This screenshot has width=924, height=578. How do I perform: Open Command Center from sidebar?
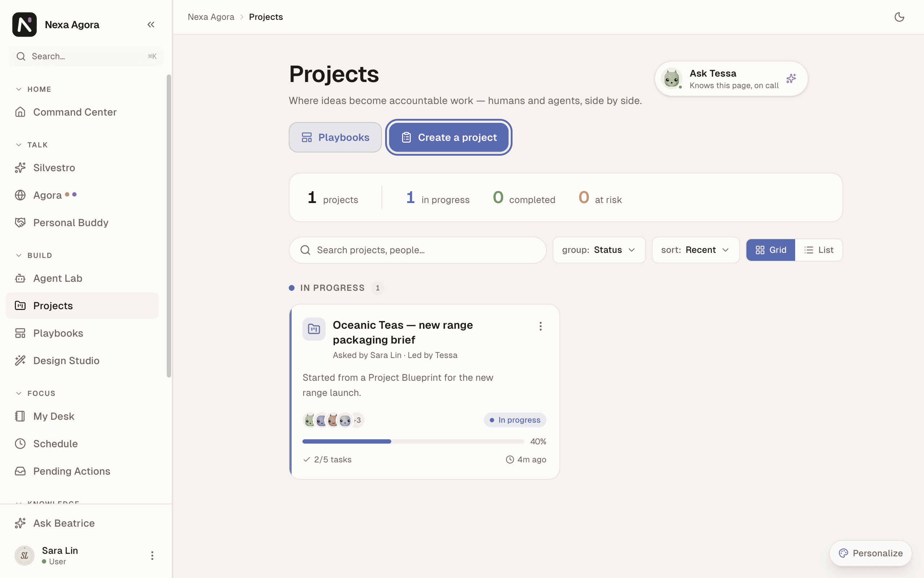tap(82, 112)
